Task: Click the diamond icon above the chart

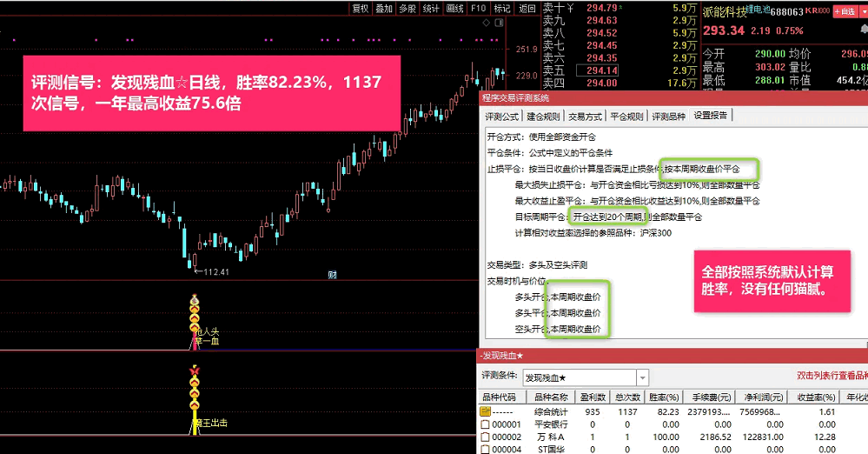Action: 487,23
